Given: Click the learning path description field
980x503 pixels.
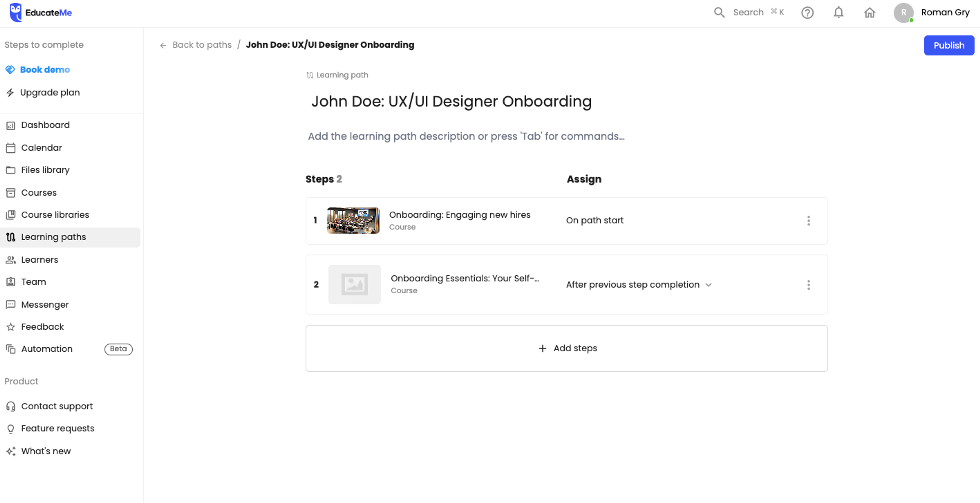Looking at the screenshot, I should tap(466, 136).
